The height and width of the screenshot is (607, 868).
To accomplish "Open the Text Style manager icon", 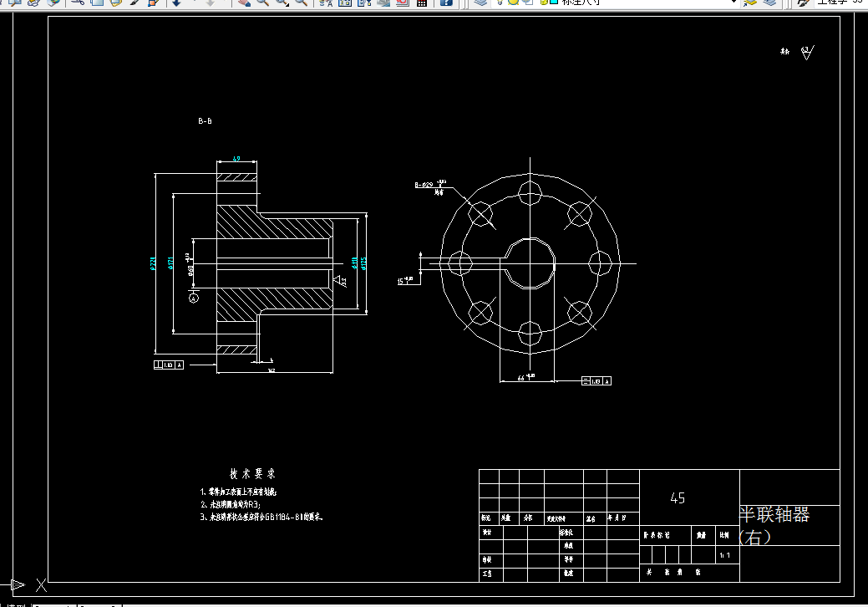I will coord(803,3).
